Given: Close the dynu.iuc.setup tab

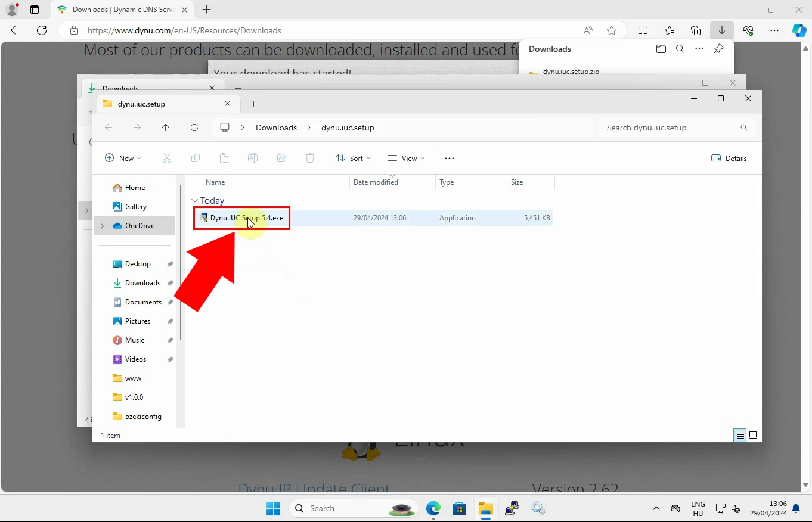Looking at the screenshot, I should click(x=227, y=104).
